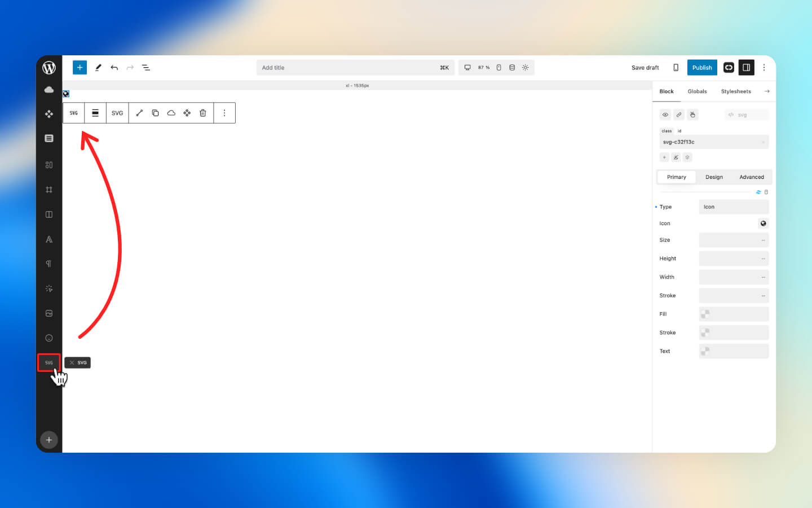Open document overview list icon
Viewport: 812px width, 508px height.
tap(146, 68)
